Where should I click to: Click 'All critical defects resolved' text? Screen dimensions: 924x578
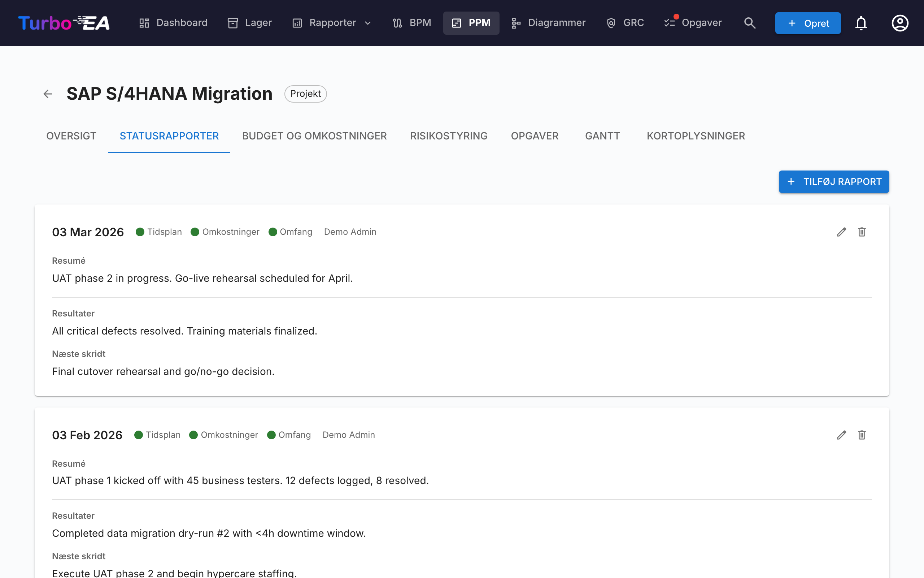coord(184,331)
